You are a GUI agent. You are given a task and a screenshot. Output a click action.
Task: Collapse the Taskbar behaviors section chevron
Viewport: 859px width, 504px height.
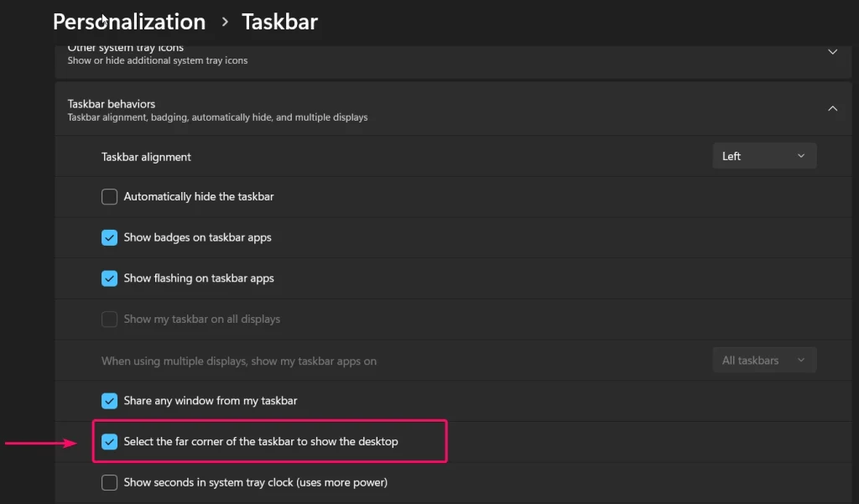click(x=832, y=108)
